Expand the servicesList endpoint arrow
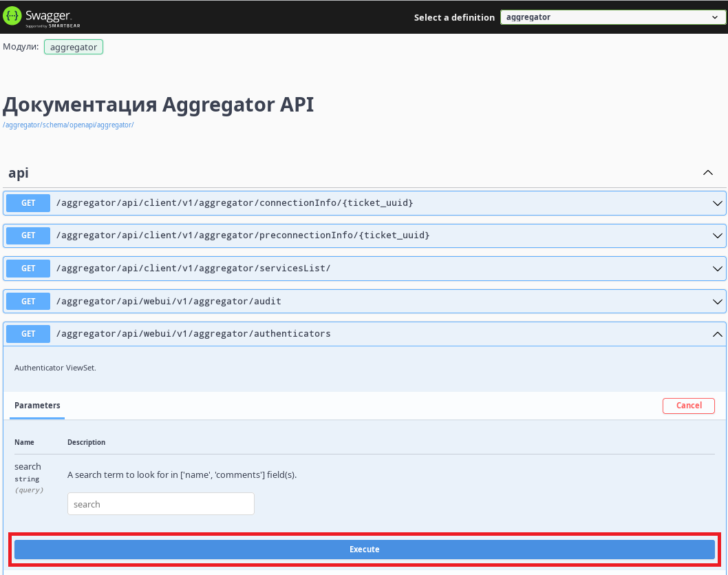 coord(718,269)
